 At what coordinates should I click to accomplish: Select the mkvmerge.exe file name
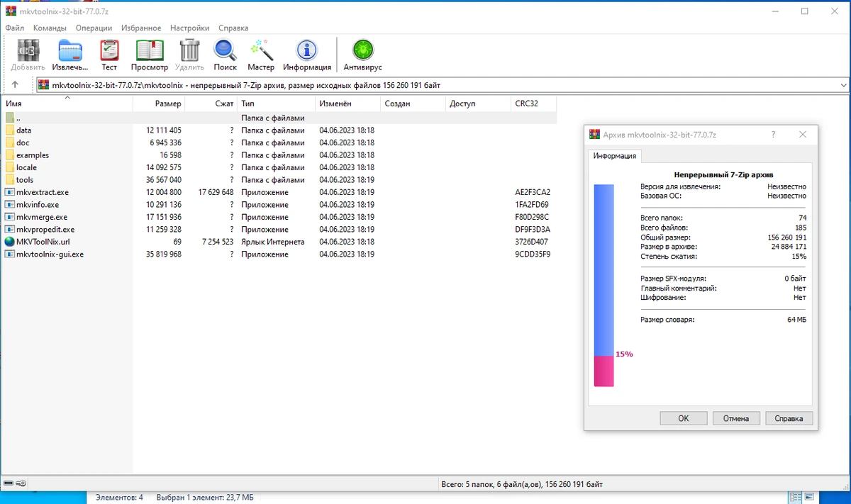click(x=42, y=217)
